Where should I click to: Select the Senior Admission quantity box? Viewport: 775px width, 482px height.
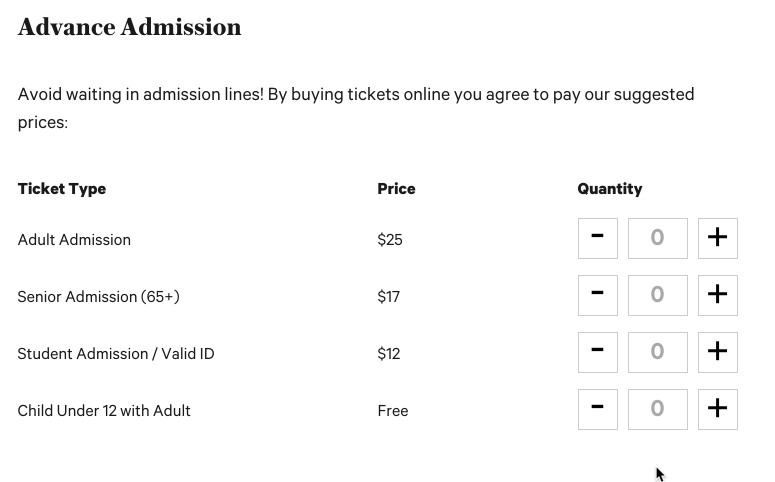click(x=657, y=295)
